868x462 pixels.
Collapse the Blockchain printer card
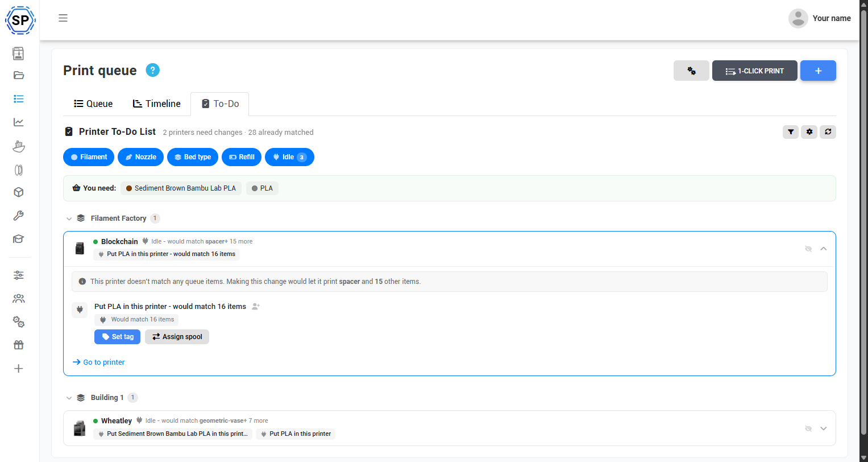[x=824, y=249]
